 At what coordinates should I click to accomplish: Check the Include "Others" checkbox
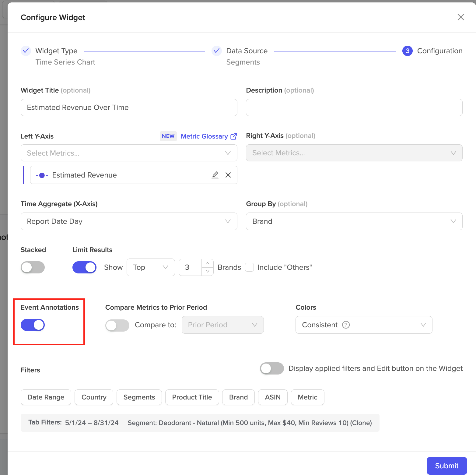tap(250, 267)
